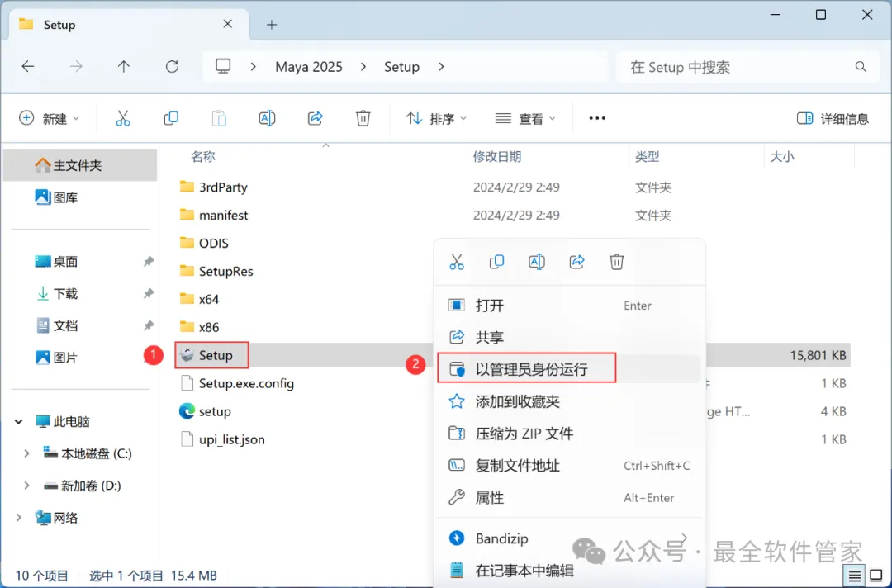Open the more options ellipsis menu

(597, 118)
